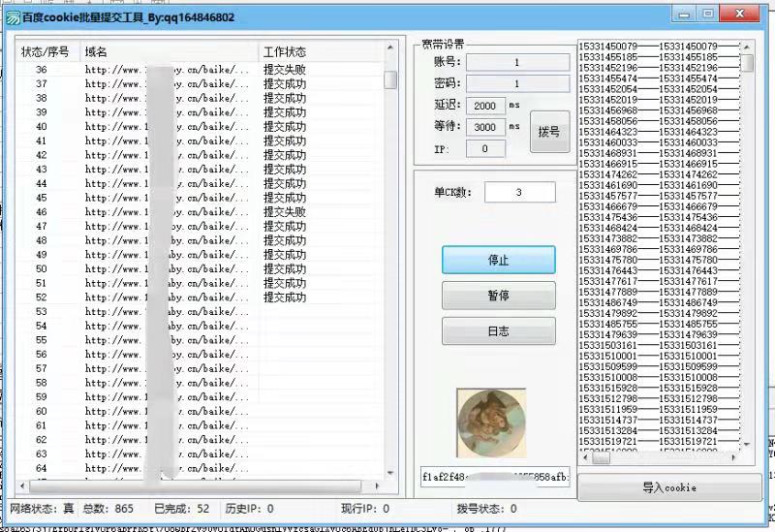Click cookie entry 15331515928
The width and height of the screenshot is (775, 532).
pos(659,388)
